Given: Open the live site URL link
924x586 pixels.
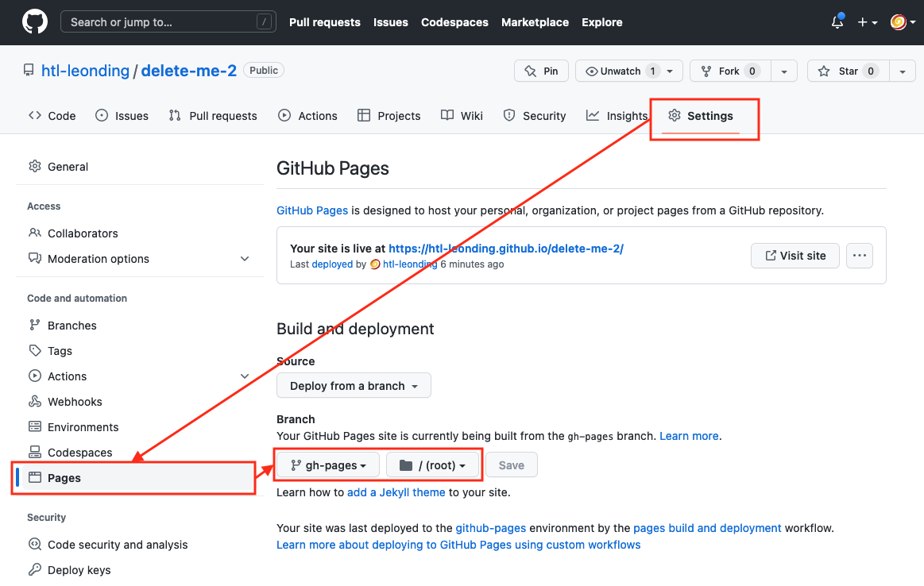Looking at the screenshot, I should click(506, 249).
